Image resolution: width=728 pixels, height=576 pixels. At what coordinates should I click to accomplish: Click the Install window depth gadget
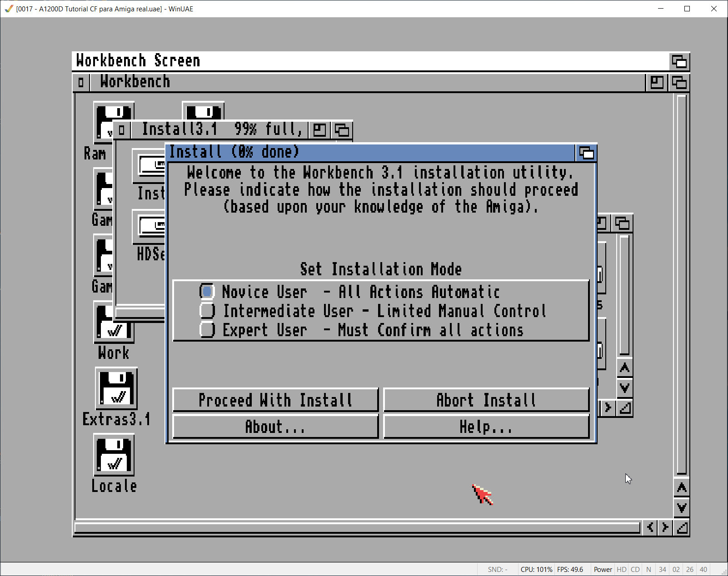click(x=586, y=153)
